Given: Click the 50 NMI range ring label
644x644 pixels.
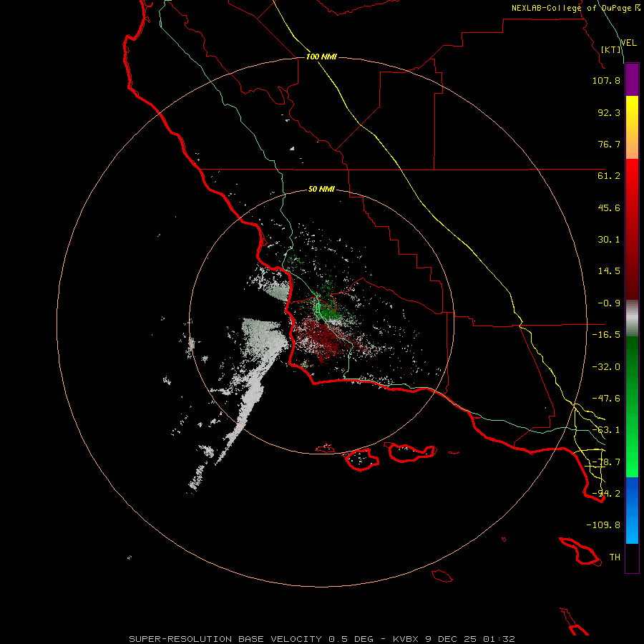Looking at the screenshot, I should pos(321,190).
